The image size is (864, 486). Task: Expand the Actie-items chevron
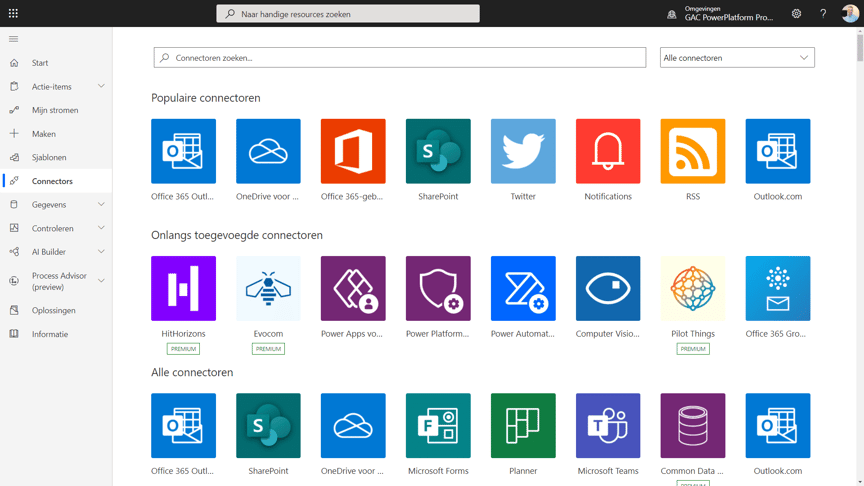[x=101, y=86]
